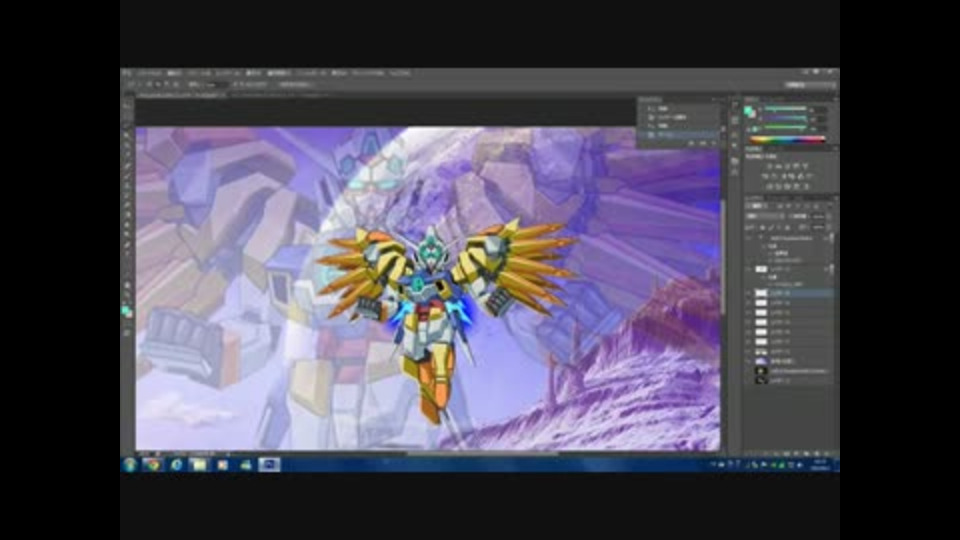Open the Window menu in menu bar
Viewport: 960px width, 540px height.
click(368, 73)
